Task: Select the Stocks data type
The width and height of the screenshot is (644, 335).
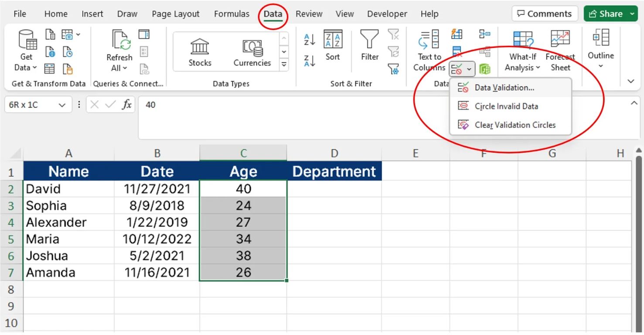Action: coord(199,49)
